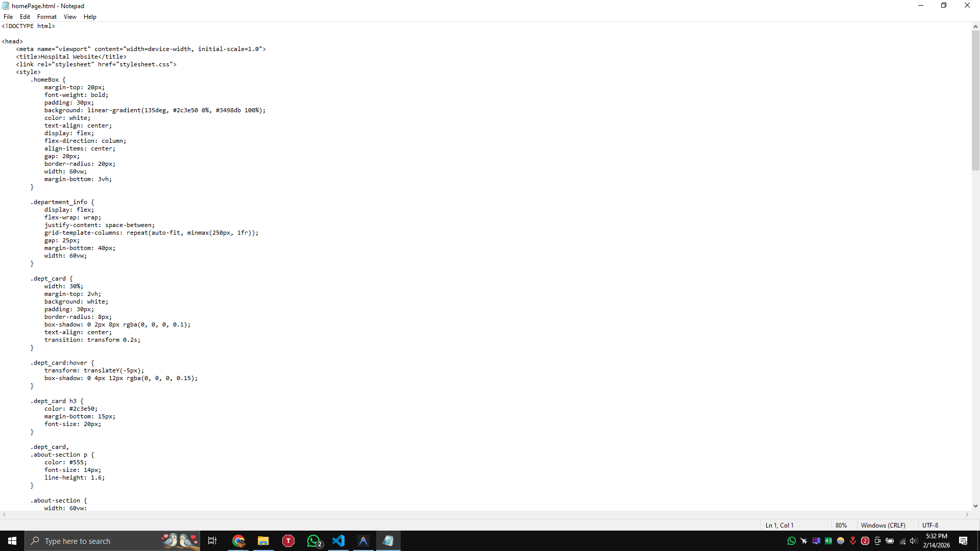Screen dimensions: 980x551
Task: Click the 80% zoom indicator in status bar
Action: pos(841,525)
